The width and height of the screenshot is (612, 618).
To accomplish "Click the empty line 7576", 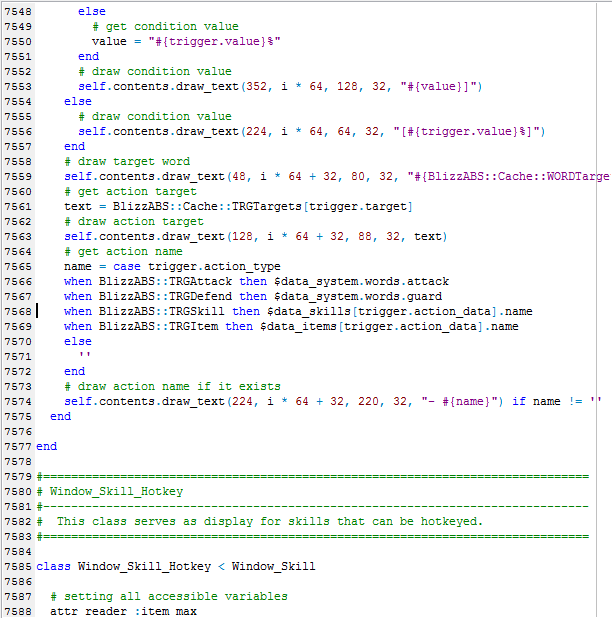I will tap(315, 432).
